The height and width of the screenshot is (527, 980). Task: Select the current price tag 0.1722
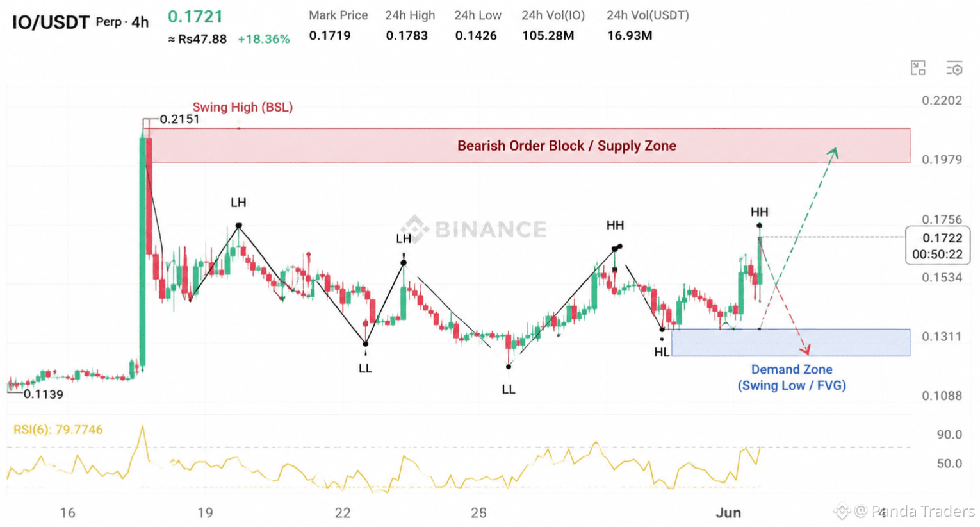(942, 238)
